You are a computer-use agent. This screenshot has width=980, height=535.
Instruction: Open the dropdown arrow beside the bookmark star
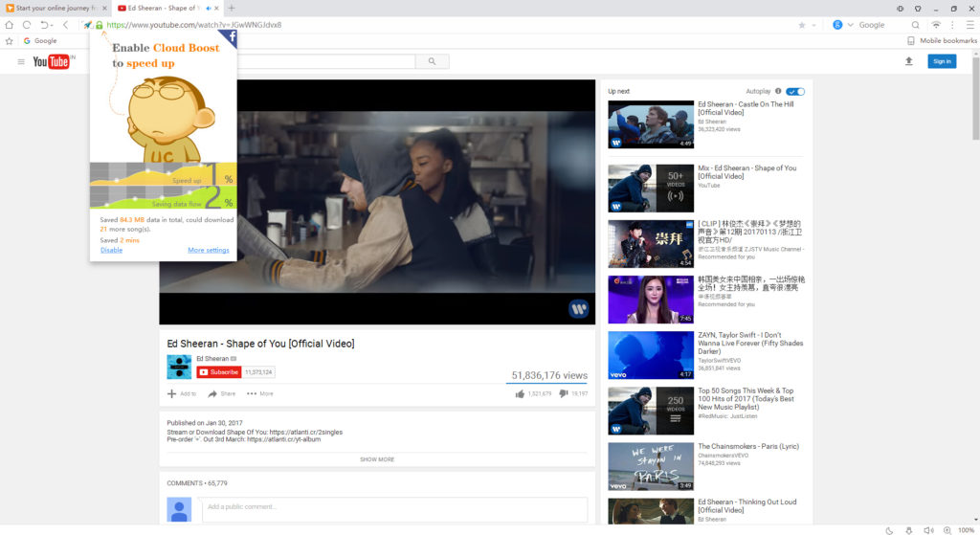click(813, 26)
